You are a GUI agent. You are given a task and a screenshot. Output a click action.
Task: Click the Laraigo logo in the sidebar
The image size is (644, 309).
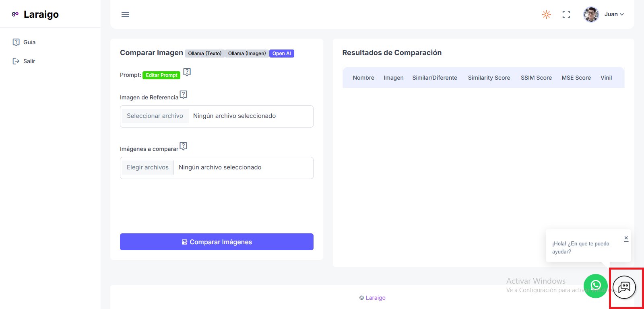(35, 14)
